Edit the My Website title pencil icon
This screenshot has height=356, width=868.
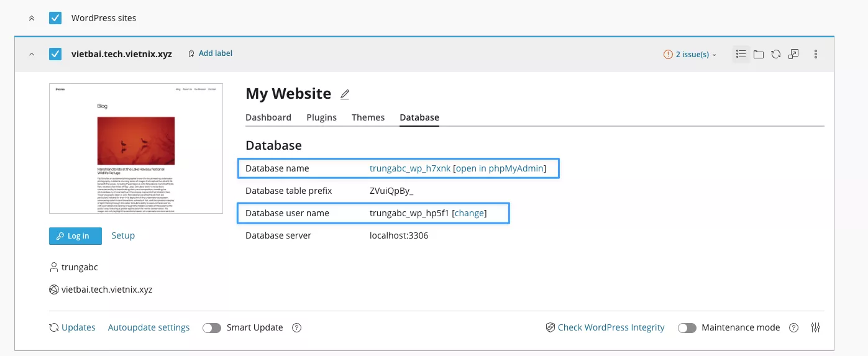tap(345, 94)
